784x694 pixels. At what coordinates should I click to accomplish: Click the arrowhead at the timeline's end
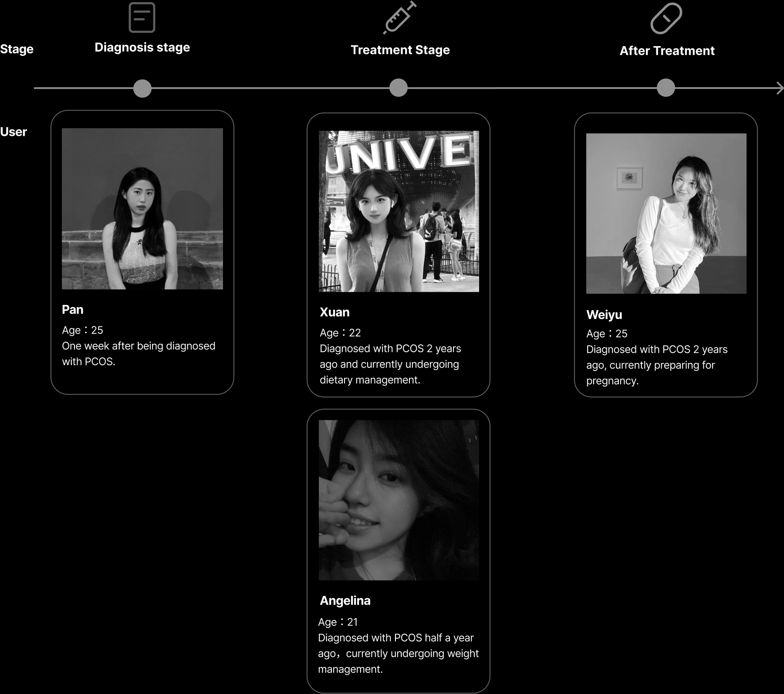pyautogui.click(x=780, y=88)
